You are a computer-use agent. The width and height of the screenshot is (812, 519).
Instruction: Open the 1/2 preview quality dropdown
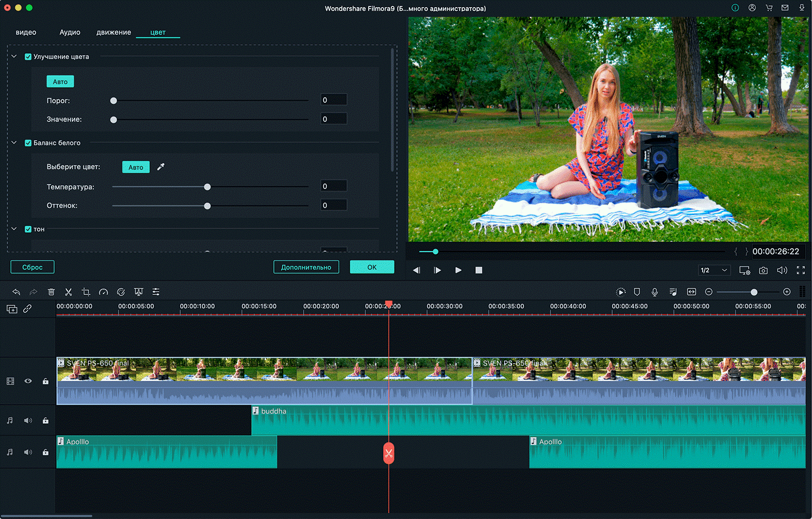pyautogui.click(x=714, y=270)
